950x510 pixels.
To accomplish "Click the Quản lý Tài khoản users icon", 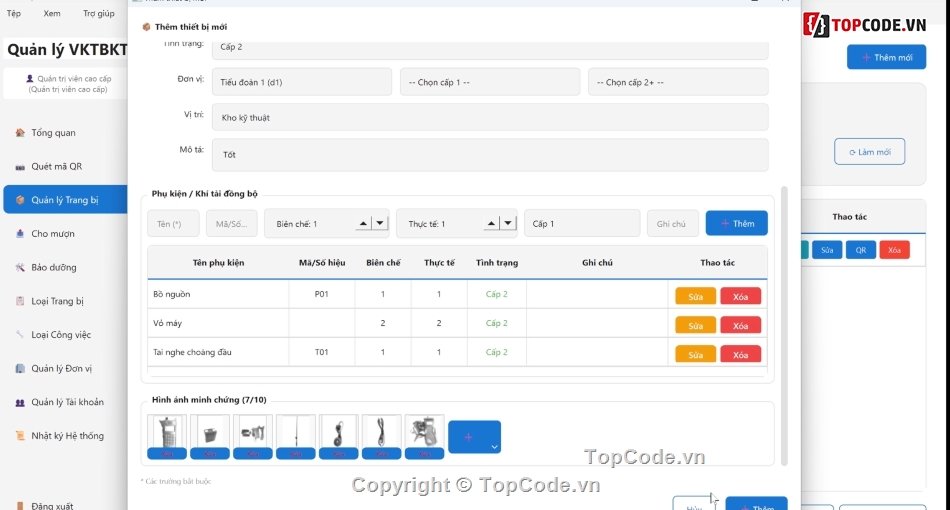I will click(x=20, y=403).
